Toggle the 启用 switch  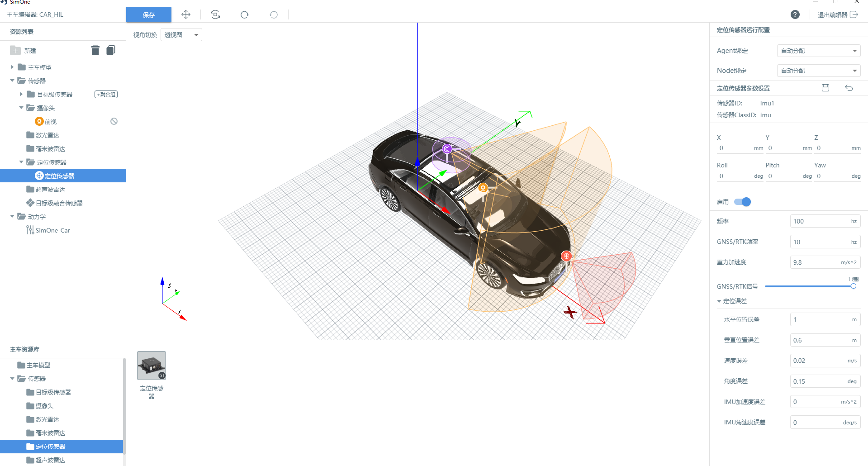pyautogui.click(x=742, y=202)
